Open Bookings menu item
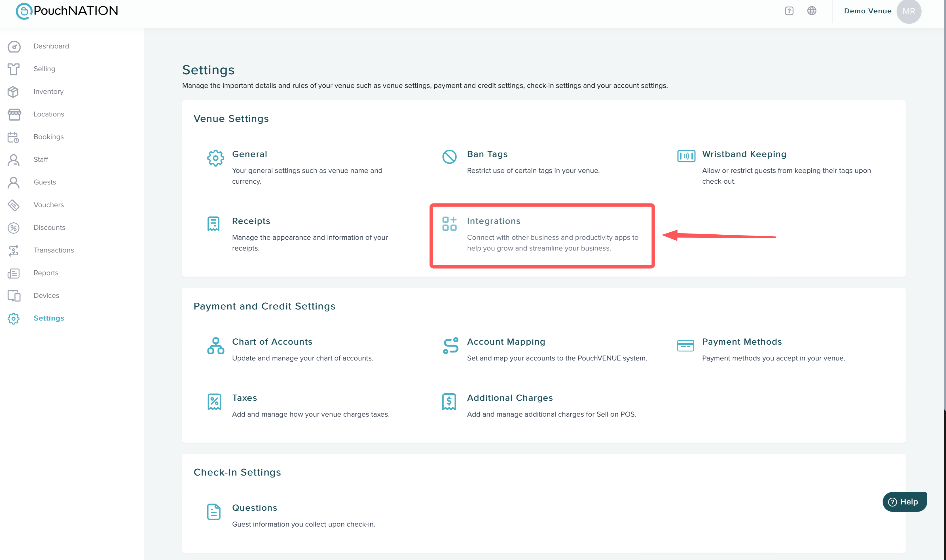The height and width of the screenshot is (560, 946). coord(48,137)
